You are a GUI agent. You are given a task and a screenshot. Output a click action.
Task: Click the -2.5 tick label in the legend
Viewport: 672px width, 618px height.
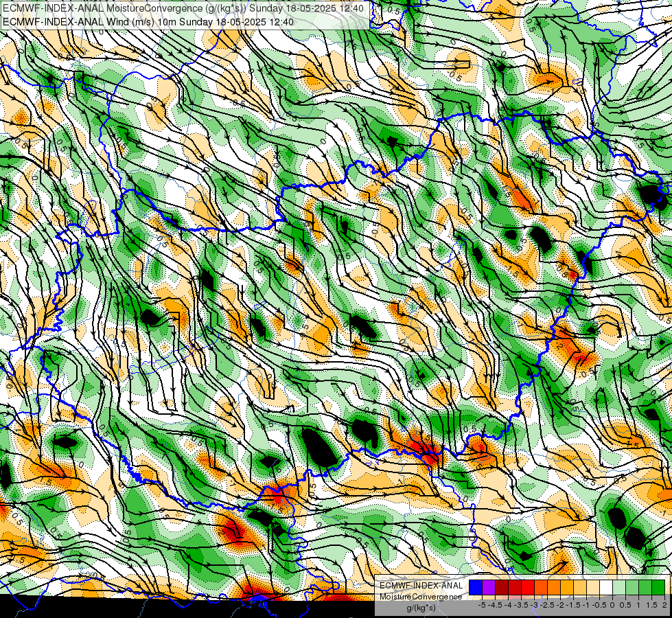tap(547, 605)
